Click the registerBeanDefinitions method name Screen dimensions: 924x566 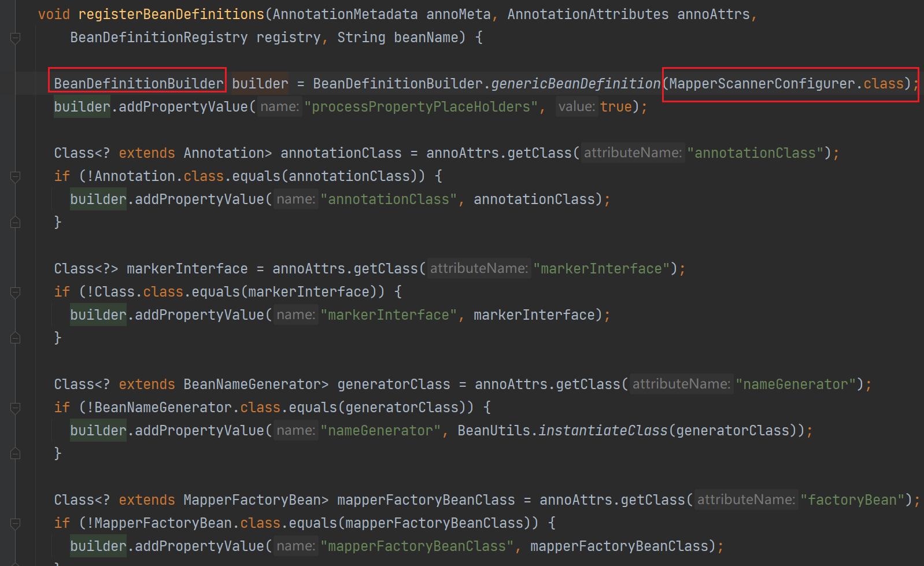click(171, 14)
